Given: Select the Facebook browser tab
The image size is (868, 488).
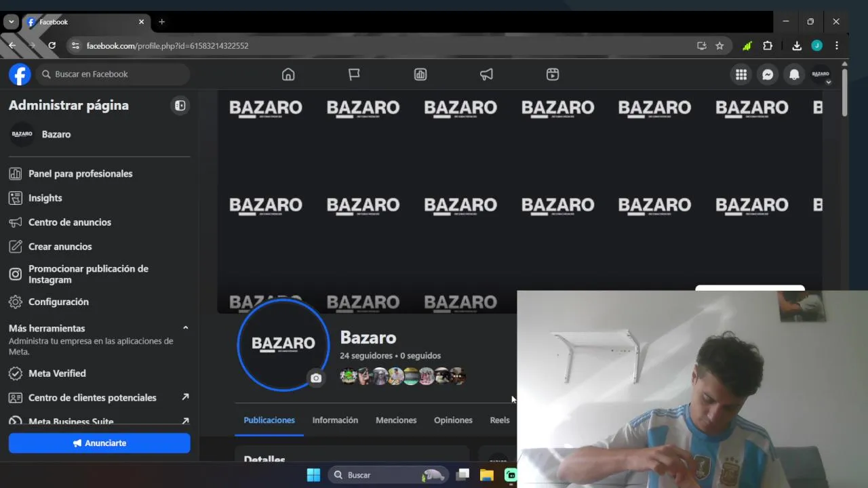Looking at the screenshot, I should pos(85,22).
